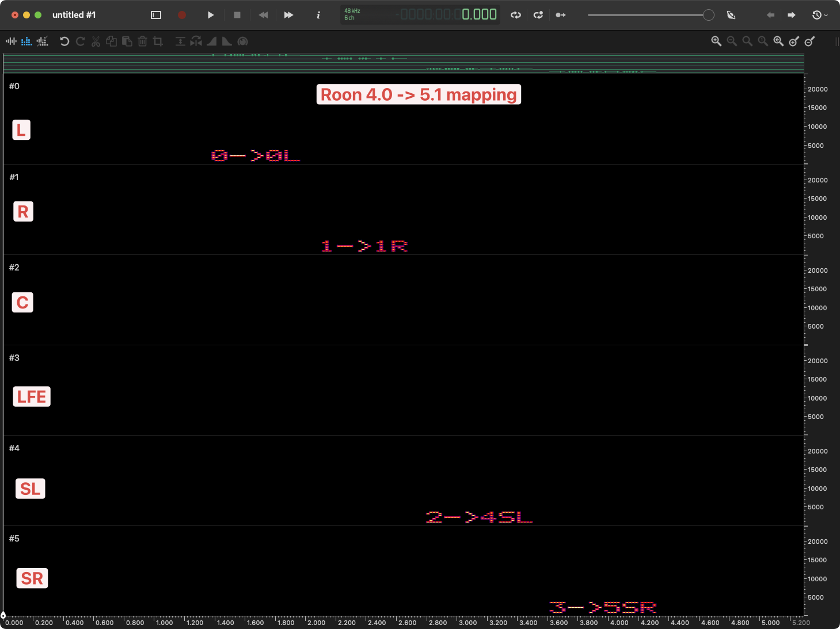Click the audio overview strip

tap(404, 63)
